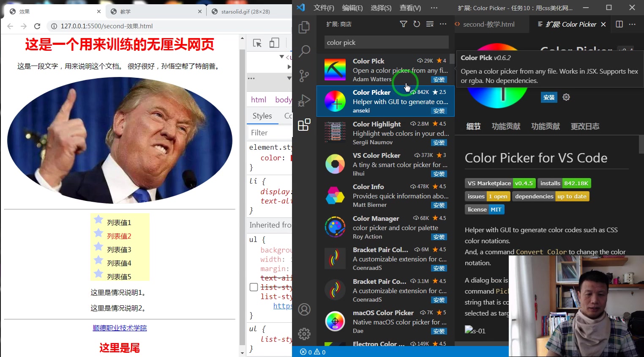Viewport: 644px width, 357px height.
Task: Toggle the list-style property checkbox in Styles
Action: tap(254, 287)
